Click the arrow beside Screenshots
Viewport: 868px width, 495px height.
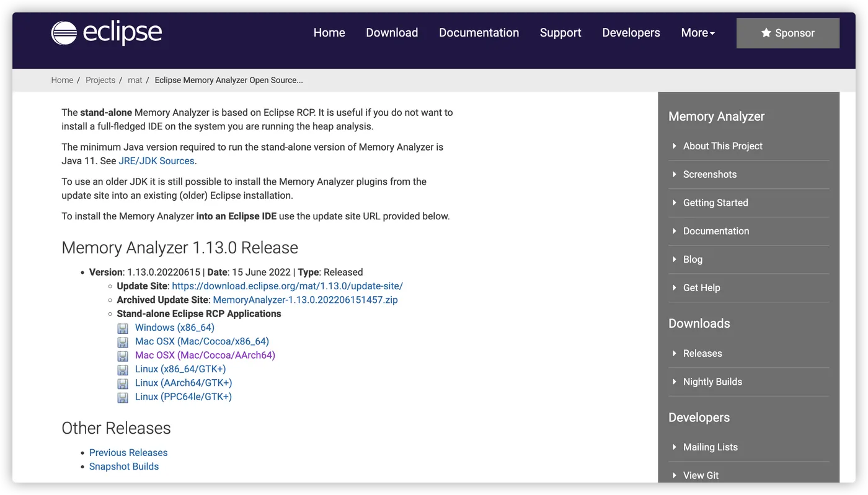pos(675,175)
